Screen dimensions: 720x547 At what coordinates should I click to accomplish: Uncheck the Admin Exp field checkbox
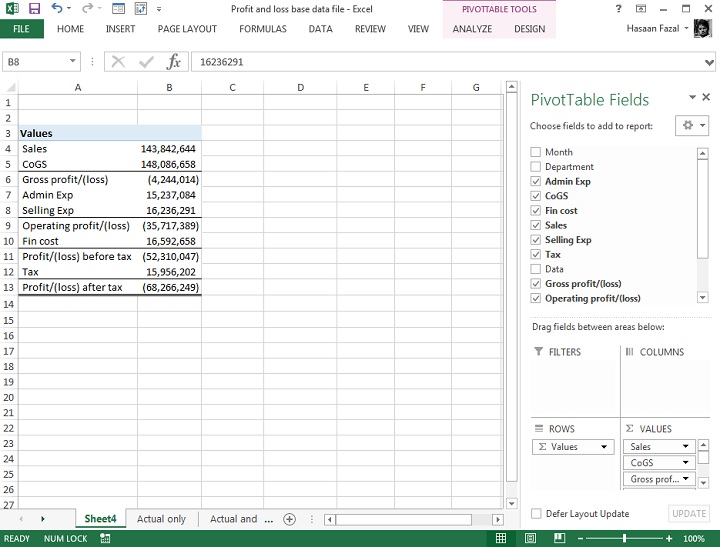pyautogui.click(x=535, y=181)
